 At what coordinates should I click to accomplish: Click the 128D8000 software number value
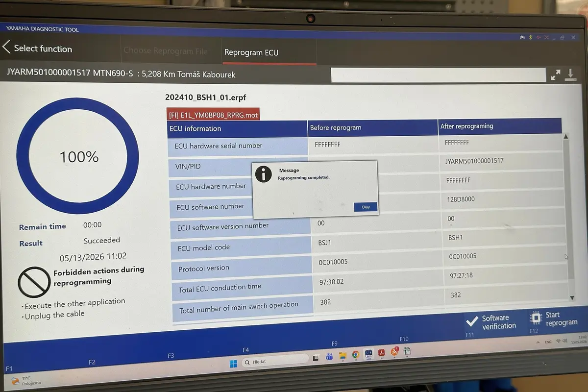pos(461,199)
